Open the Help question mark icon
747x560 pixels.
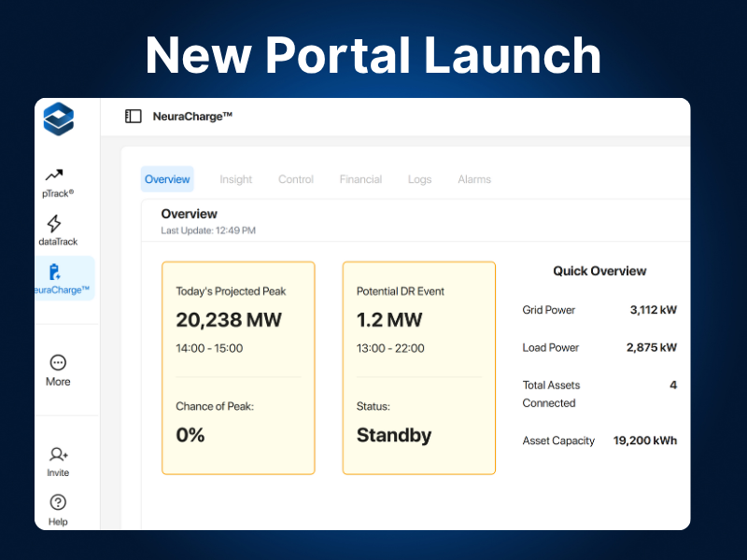(58, 503)
